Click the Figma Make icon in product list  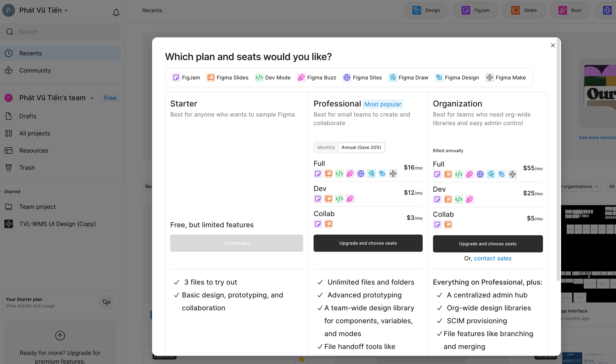489,77
